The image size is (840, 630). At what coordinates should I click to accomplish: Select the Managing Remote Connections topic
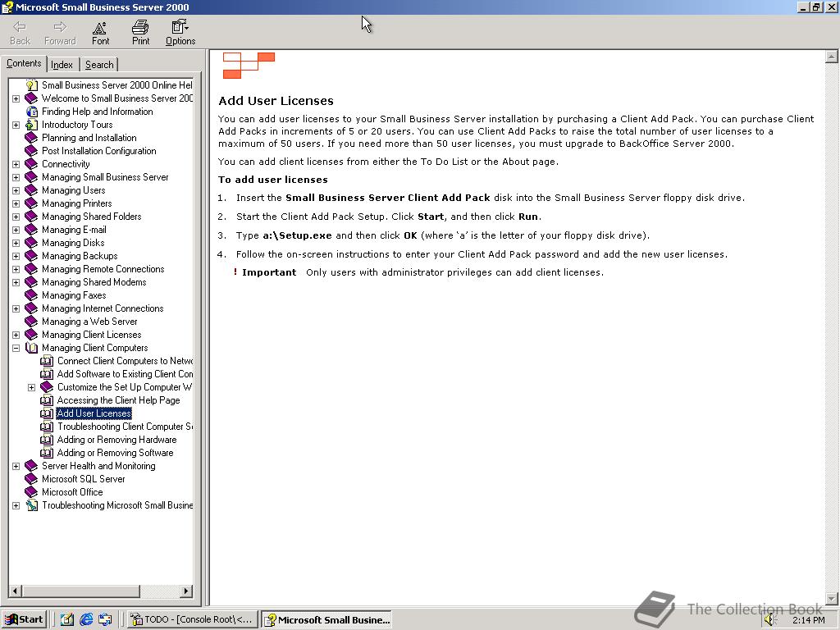coord(103,269)
